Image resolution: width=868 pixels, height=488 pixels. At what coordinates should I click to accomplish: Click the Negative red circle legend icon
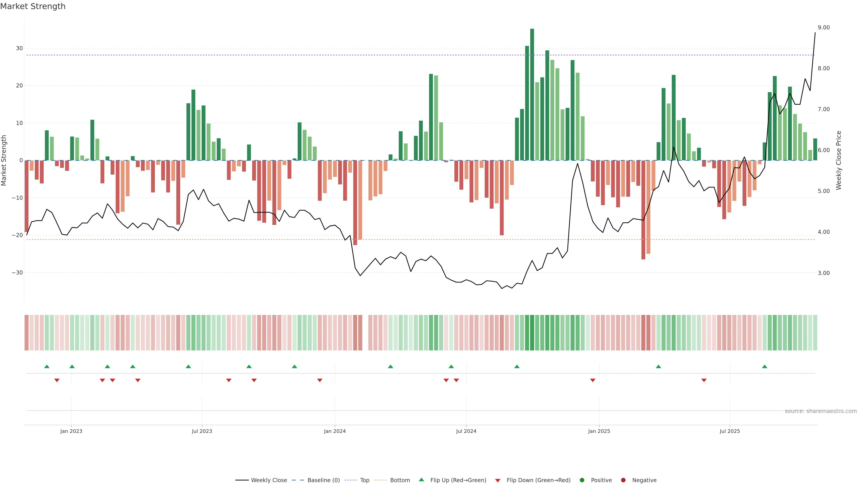[623, 480]
